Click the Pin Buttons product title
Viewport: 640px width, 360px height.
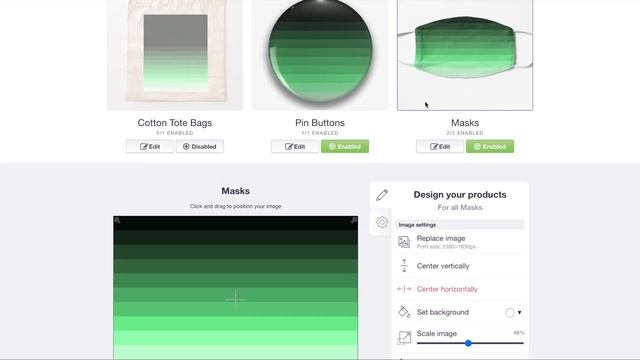click(x=320, y=123)
